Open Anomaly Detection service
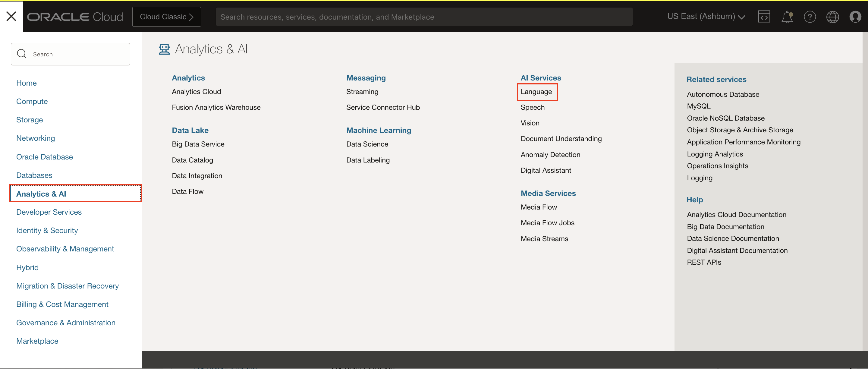Screen dimensions: 868x369 (551, 154)
